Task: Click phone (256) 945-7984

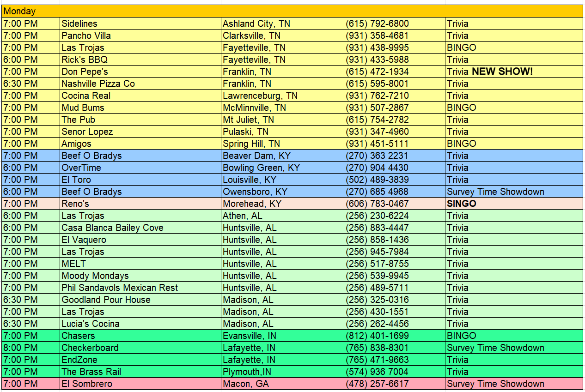Action: pyautogui.click(x=395, y=252)
